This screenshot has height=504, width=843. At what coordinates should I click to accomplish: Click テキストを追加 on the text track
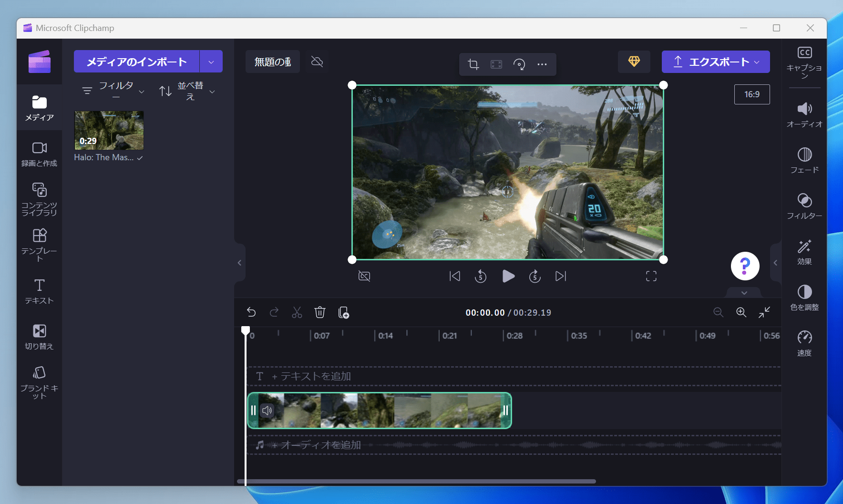coord(311,376)
